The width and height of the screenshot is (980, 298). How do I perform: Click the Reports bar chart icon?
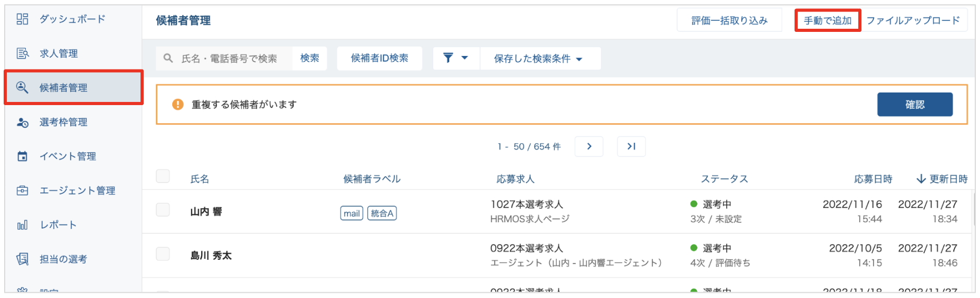click(22, 225)
